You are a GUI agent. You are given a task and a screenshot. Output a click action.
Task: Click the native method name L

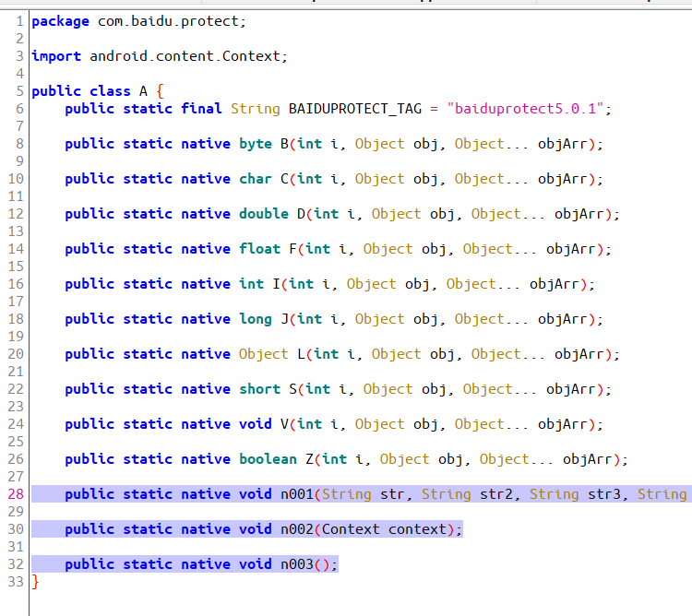click(301, 354)
